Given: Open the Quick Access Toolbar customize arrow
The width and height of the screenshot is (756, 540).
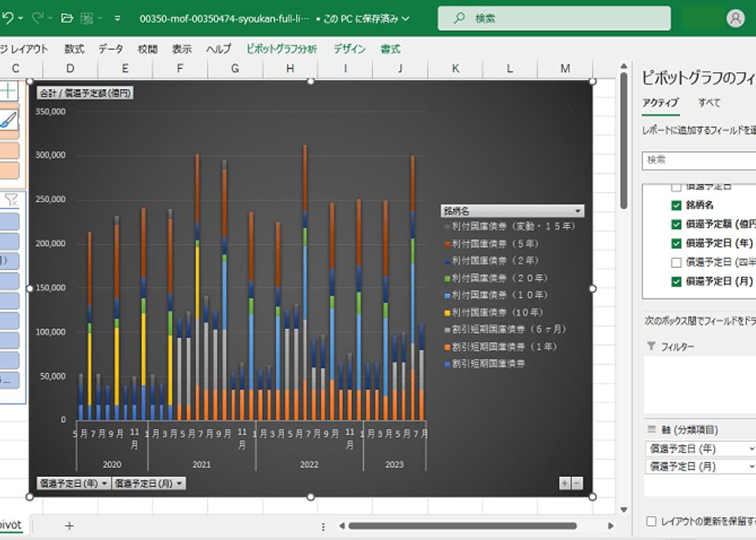Looking at the screenshot, I should (117, 18).
